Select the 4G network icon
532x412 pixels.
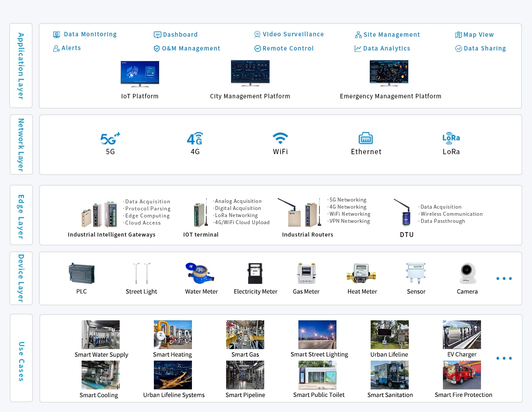point(195,139)
